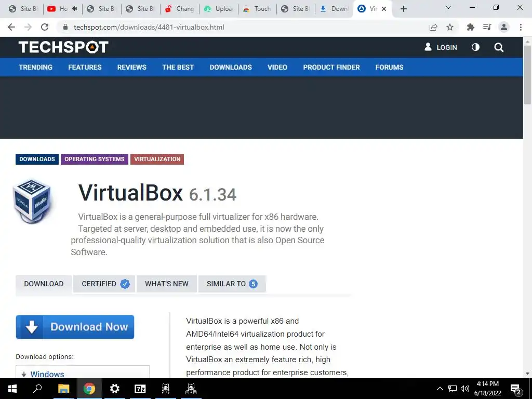Reload the page with the refresh icon
Screen dimensions: 532x399
(x=45, y=27)
